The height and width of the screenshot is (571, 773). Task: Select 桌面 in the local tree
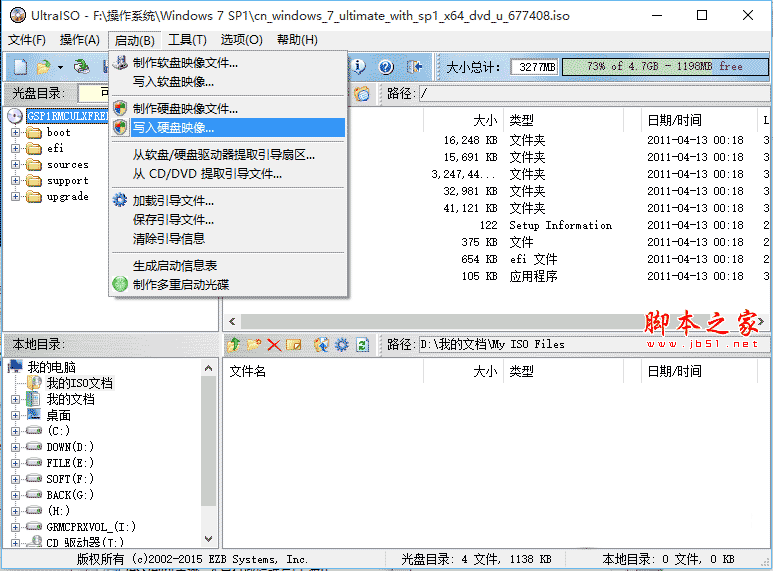(x=59, y=415)
